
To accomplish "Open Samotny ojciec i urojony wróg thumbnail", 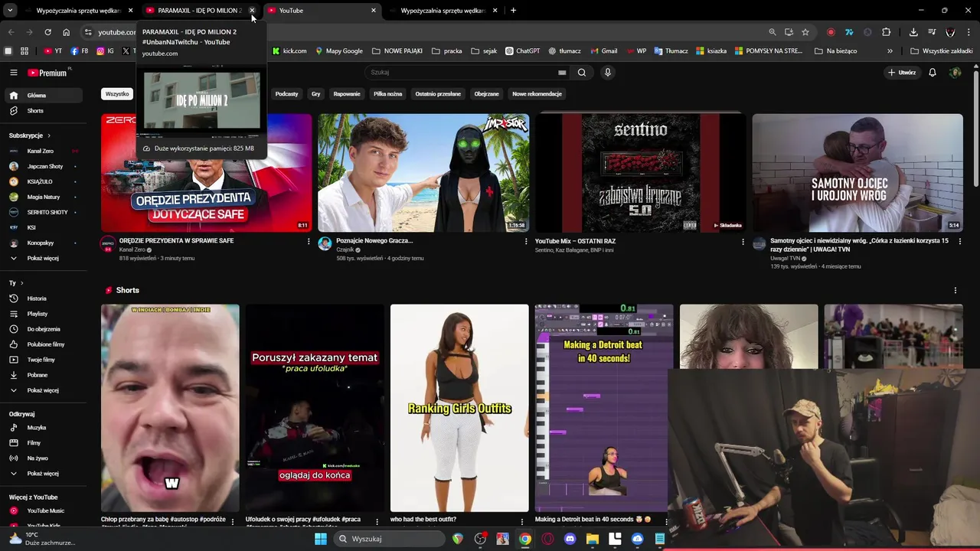I will [857, 173].
